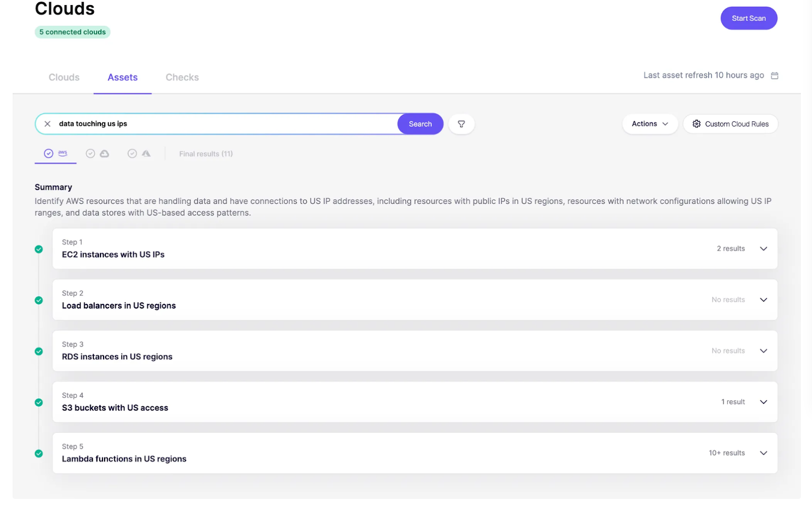The width and height of the screenshot is (812, 513).
Task: Focus the asset search input field
Action: [x=226, y=124]
